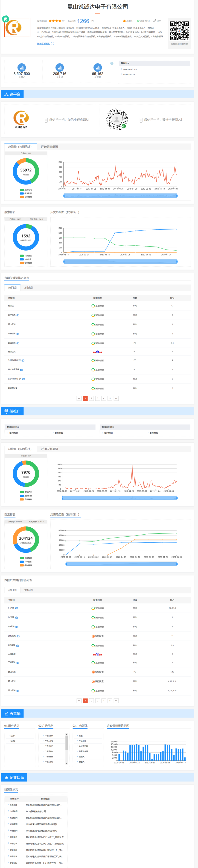The image size is (198, 868).
Task: Click the QR code above 分享案例到朋友圈
Action: [179, 31]
